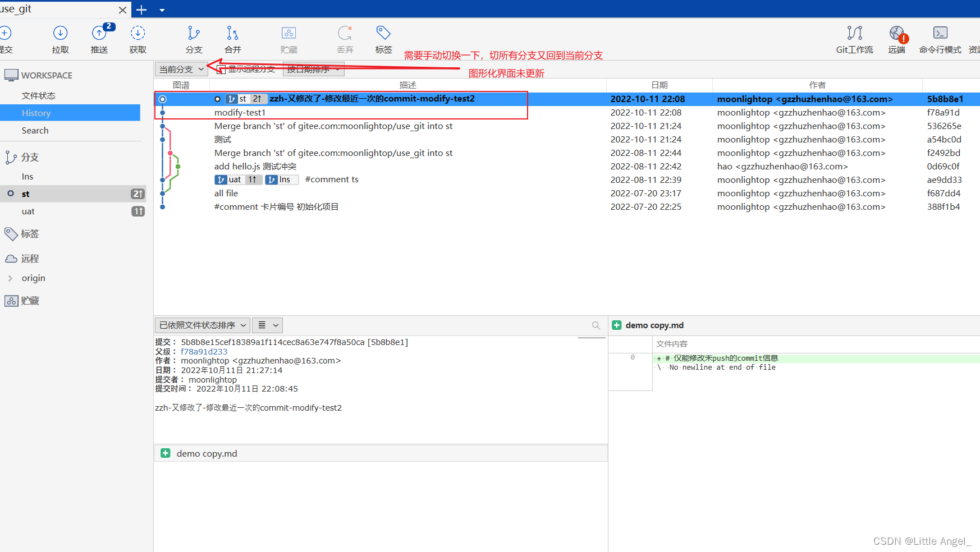The height and width of the screenshot is (552, 980).
Task: Click the 拉取 (Pull) toolbar icon
Action: click(x=60, y=33)
